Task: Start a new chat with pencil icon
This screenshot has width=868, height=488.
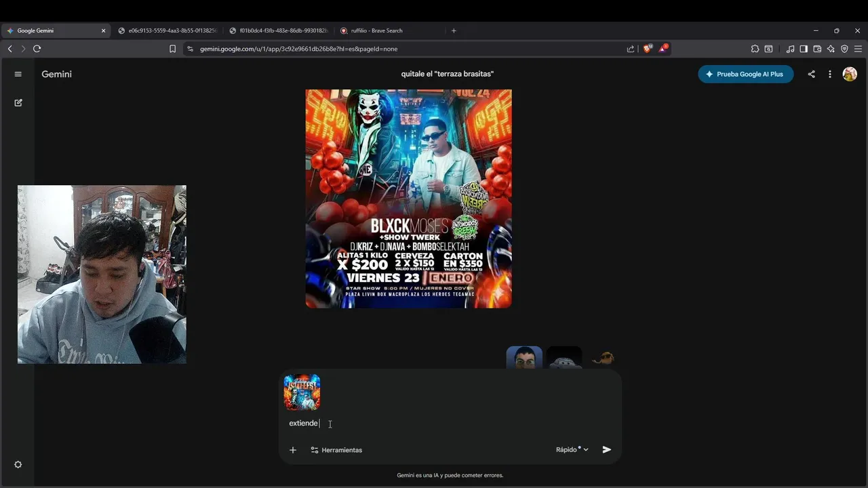Action: [18, 103]
